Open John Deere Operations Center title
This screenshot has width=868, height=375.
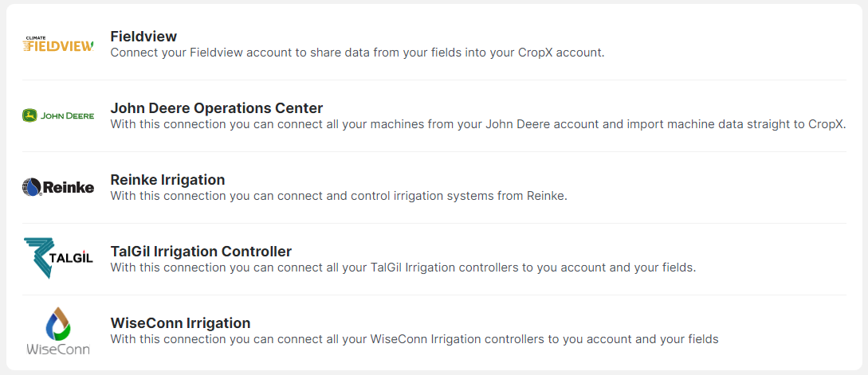pyautogui.click(x=216, y=108)
